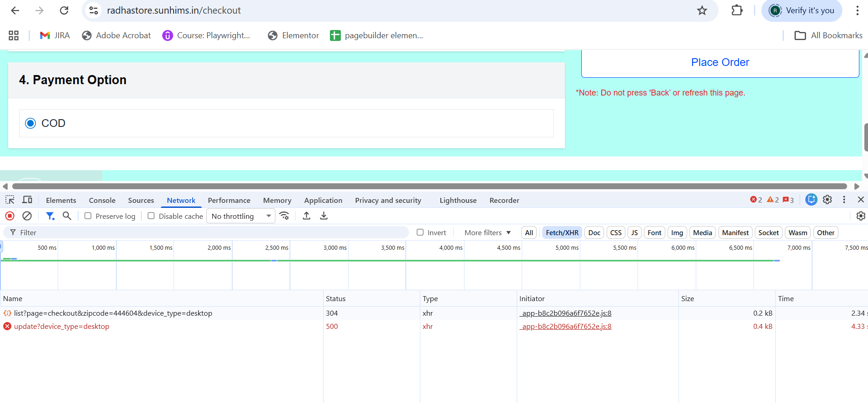The width and height of the screenshot is (868, 403).
Task: Open the Elementor bookmark
Action: 293,35
